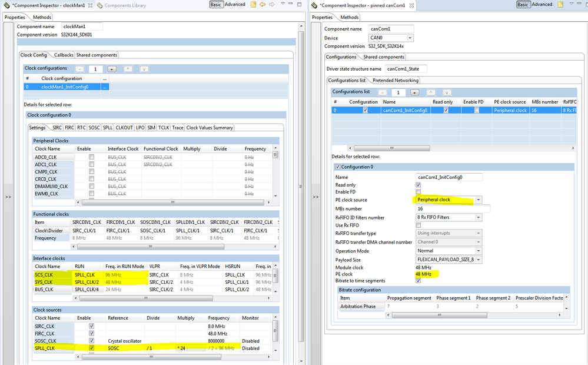Open view menu triangle in clockMan1 inspector
The width and height of the screenshot is (588, 365).
coord(283,4)
